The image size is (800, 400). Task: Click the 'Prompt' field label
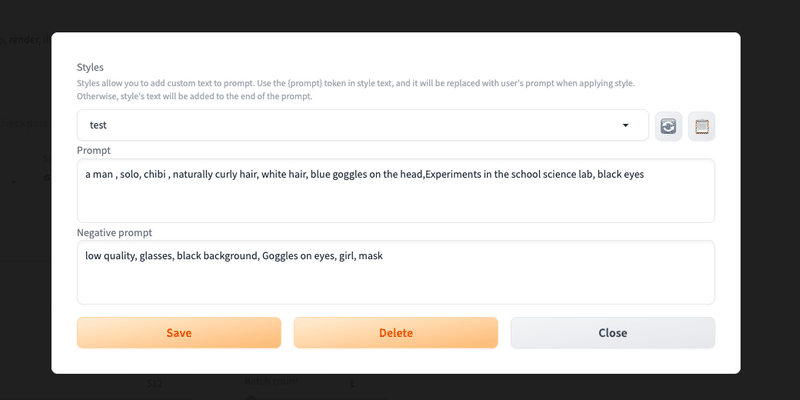[x=95, y=149]
